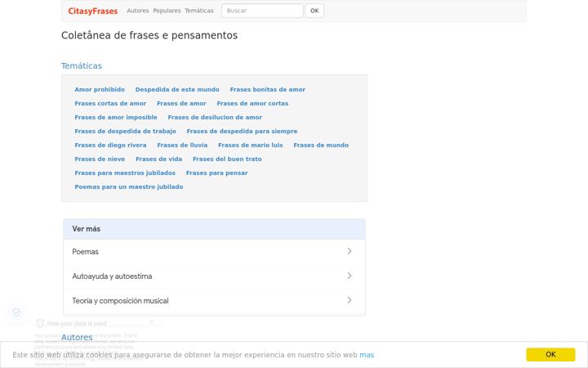The image size is (588, 368).
Task: Open Frases de mundo topic
Action: tap(321, 145)
